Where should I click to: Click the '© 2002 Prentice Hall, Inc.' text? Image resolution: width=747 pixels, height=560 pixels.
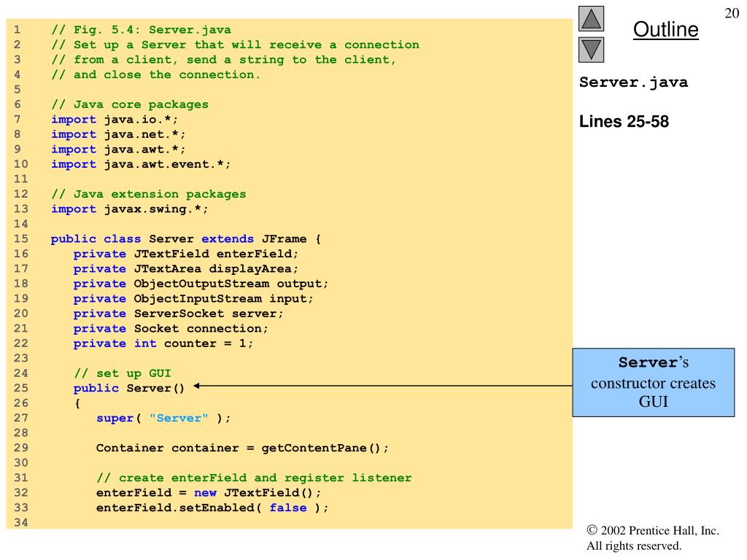653,530
